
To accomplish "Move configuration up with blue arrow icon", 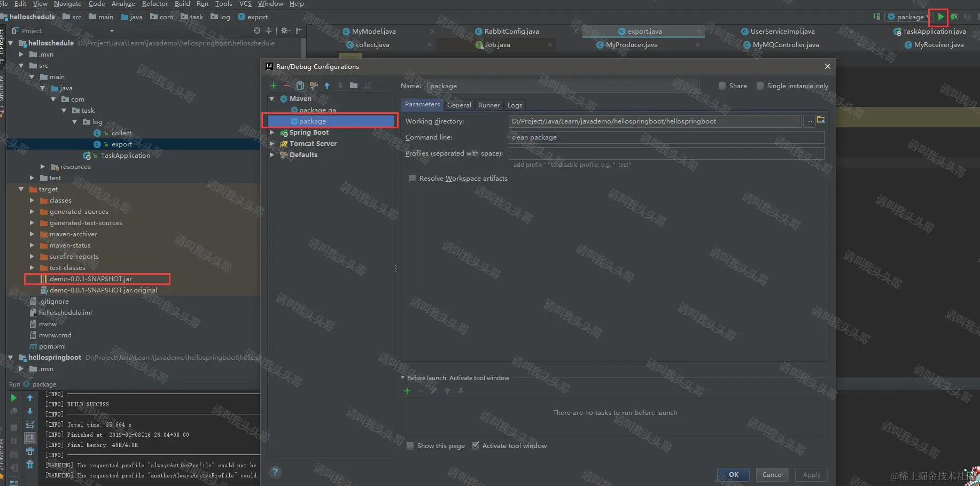I will click(328, 86).
